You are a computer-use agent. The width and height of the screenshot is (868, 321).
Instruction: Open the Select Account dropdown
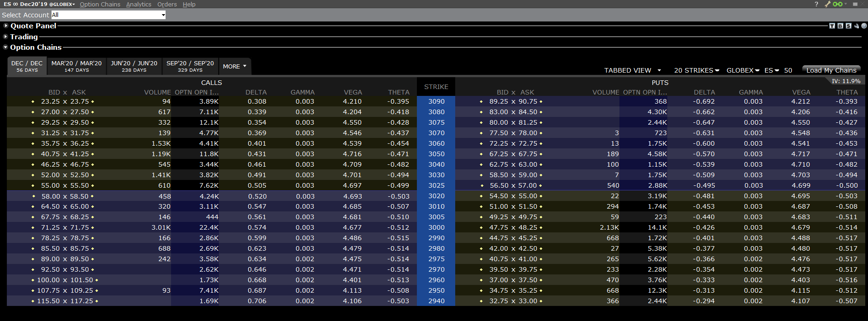[108, 15]
